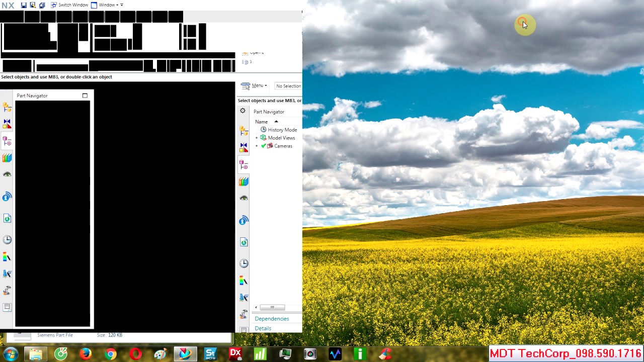Click horizontal scrollbar thumb in Part Navigator
The width and height of the screenshot is (644, 362).
click(x=272, y=307)
